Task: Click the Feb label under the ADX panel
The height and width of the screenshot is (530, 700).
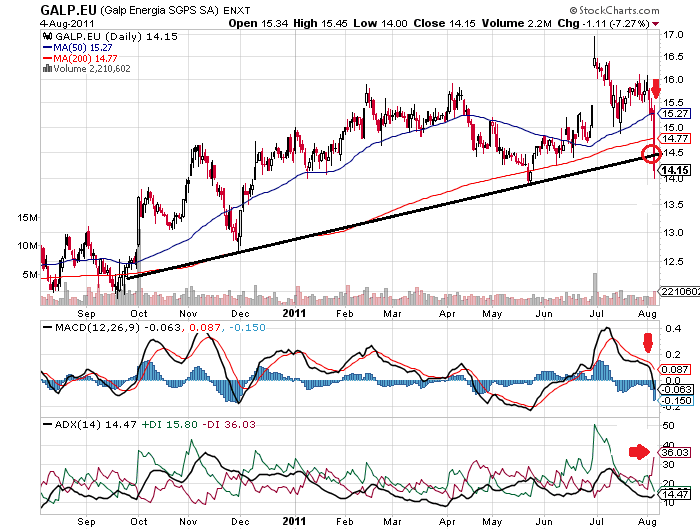Action: pyautogui.click(x=345, y=522)
